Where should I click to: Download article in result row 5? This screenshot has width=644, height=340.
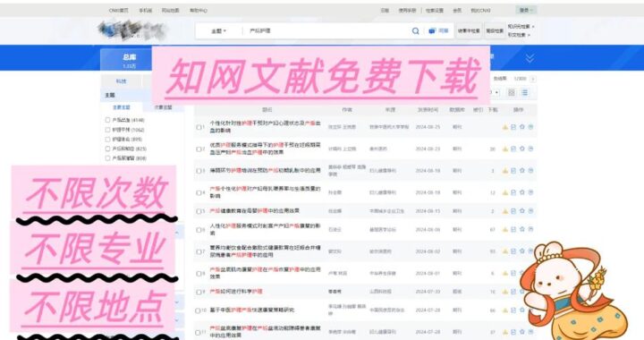505,211
